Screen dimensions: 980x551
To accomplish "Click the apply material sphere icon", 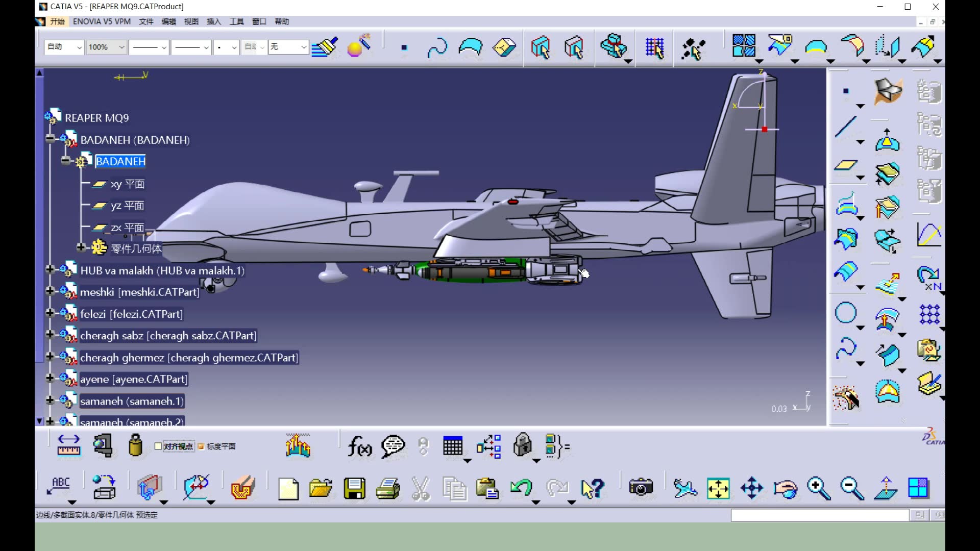I will tap(359, 46).
